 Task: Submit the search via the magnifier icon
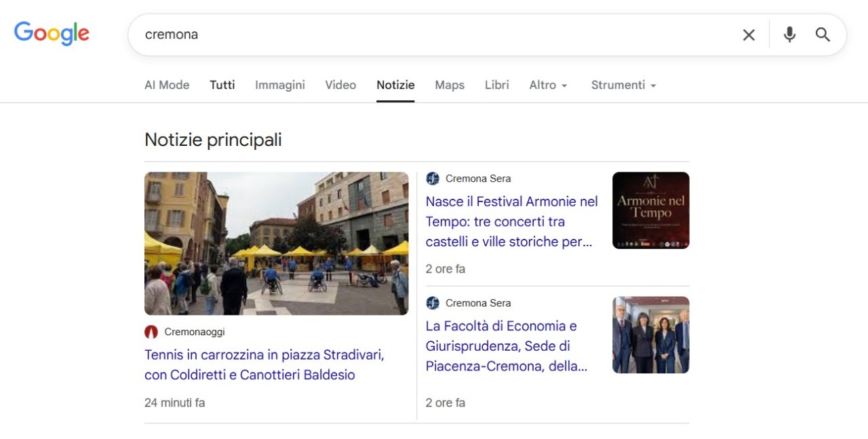tap(823, 35)
